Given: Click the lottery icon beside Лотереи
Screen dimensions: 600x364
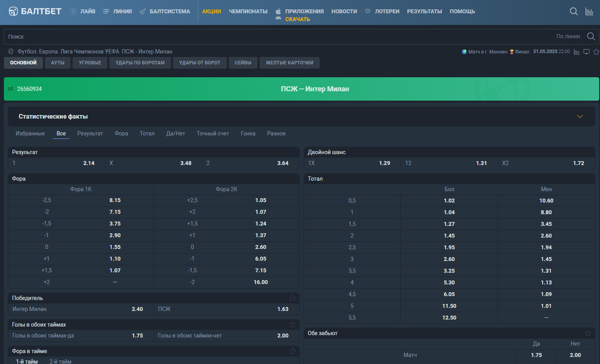Looking at the screenshot, I should 368,11.
